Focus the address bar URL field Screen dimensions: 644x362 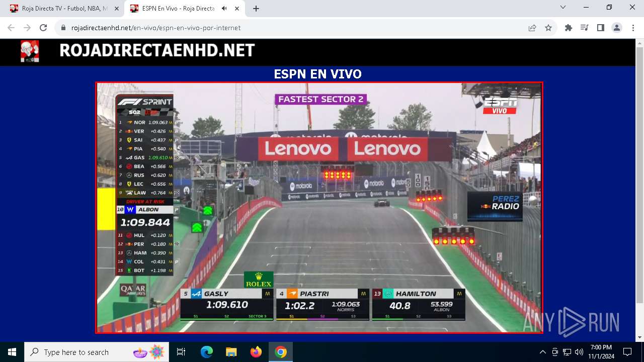(292, 28)
